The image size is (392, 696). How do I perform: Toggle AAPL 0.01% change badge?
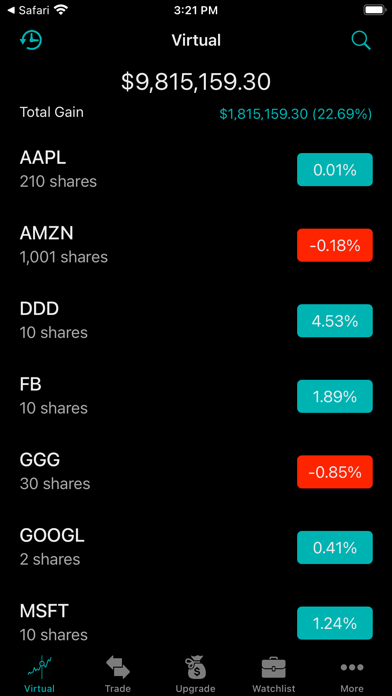click(335, 170)
